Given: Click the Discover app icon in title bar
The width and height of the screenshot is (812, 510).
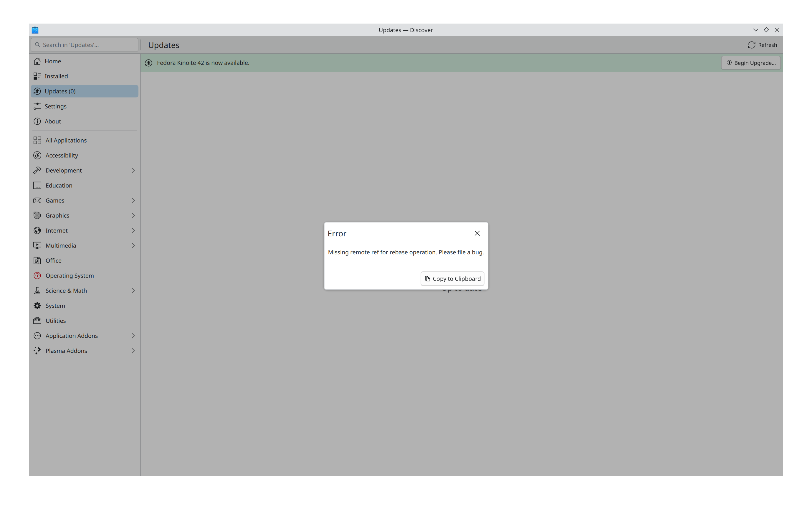Looking at the screenshot, I should coord(35,30).
